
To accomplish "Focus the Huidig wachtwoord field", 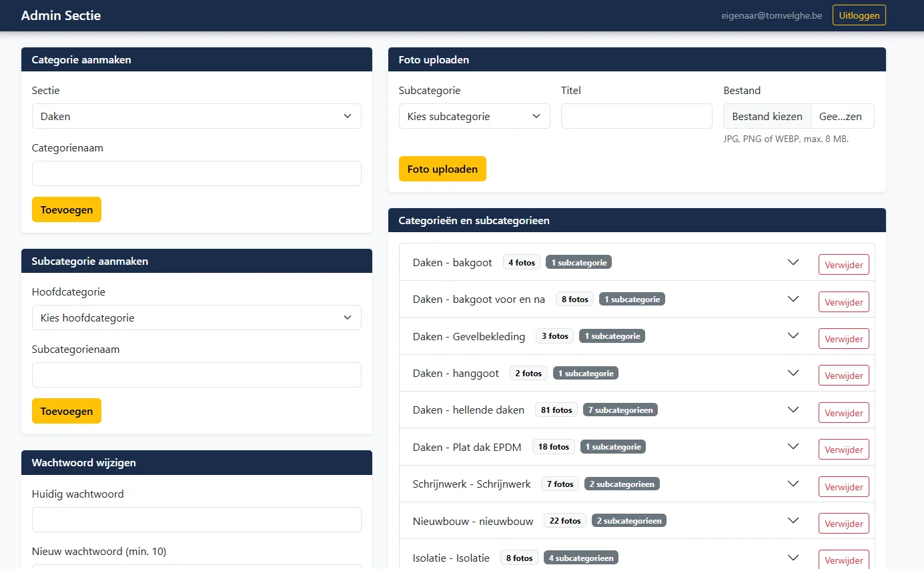I will (x=197, y=520).
